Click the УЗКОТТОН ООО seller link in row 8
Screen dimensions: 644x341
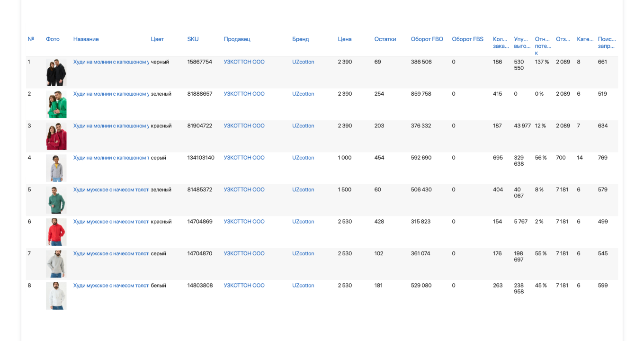click(244, 286)
